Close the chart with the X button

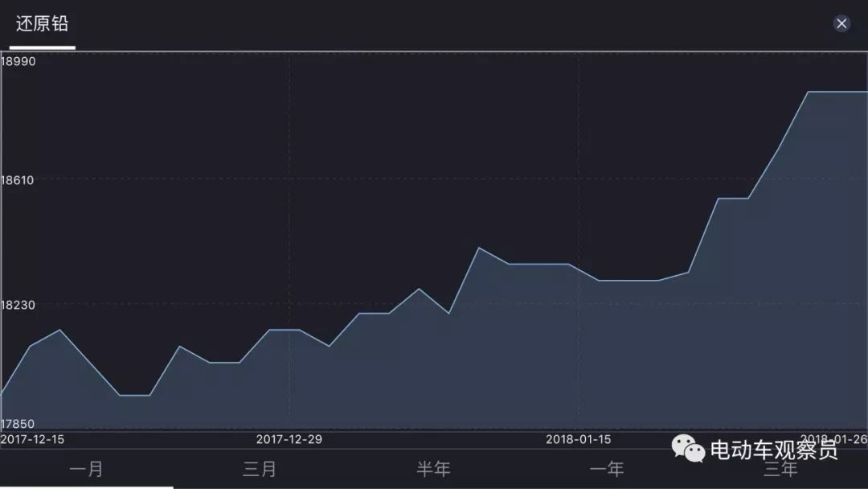[841, 23]
